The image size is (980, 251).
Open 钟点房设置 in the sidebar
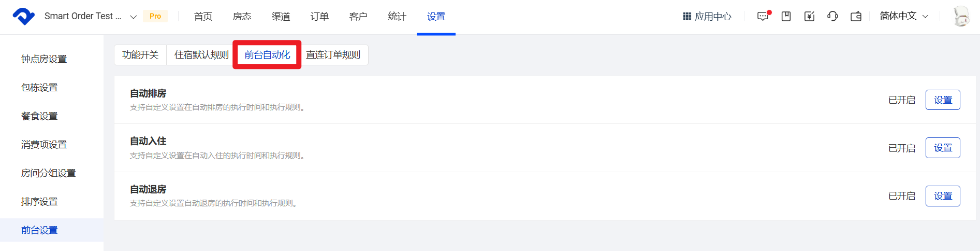pyautogui.click(x=44, y=59)
